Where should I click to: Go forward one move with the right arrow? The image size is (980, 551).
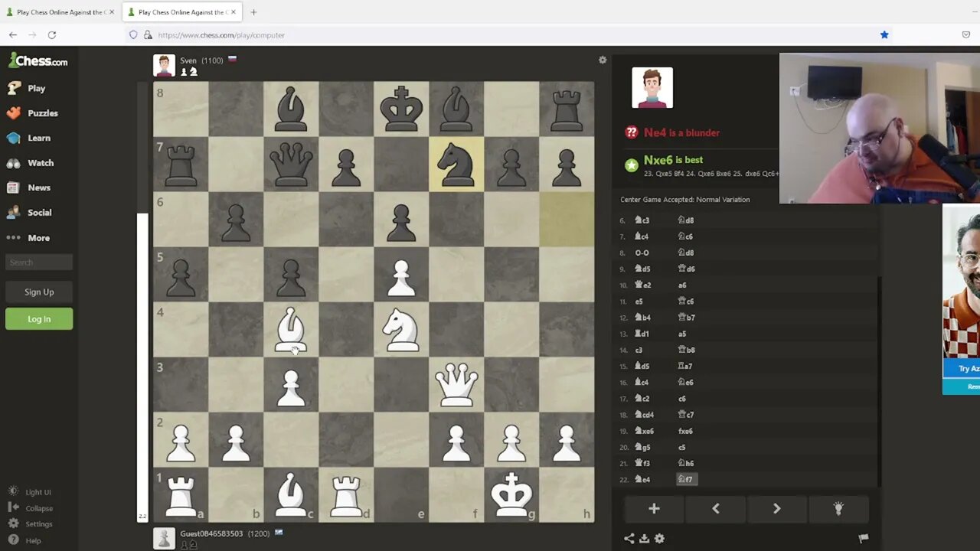[776, 509]
